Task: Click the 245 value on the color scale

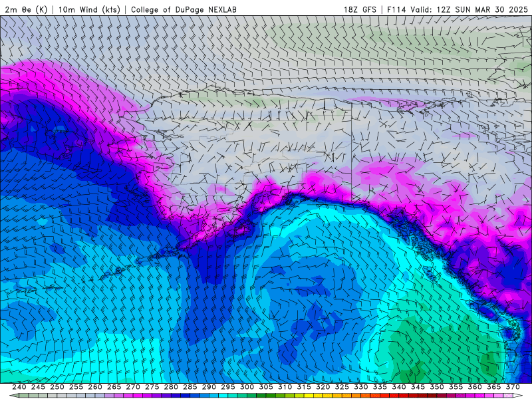Action: click(x=38, y=387)
